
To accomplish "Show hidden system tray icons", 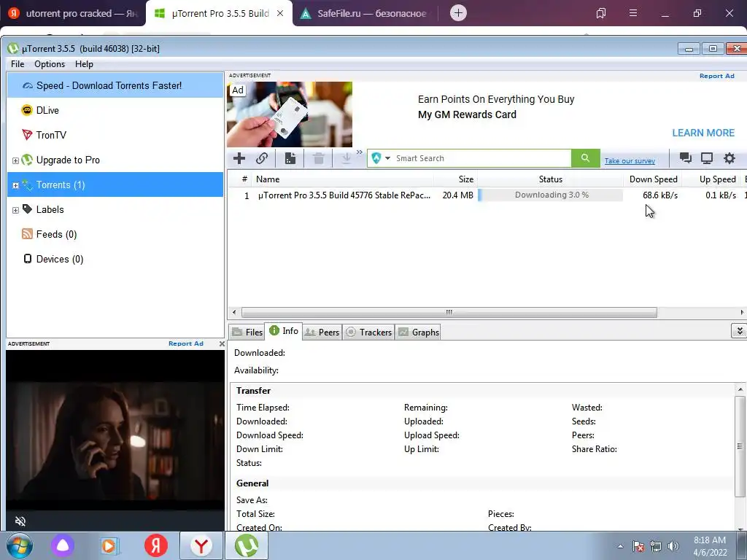I will click(x=620, y=546).
